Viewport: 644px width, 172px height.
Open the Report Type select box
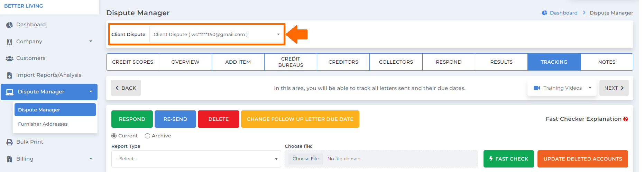pos(196,159)
